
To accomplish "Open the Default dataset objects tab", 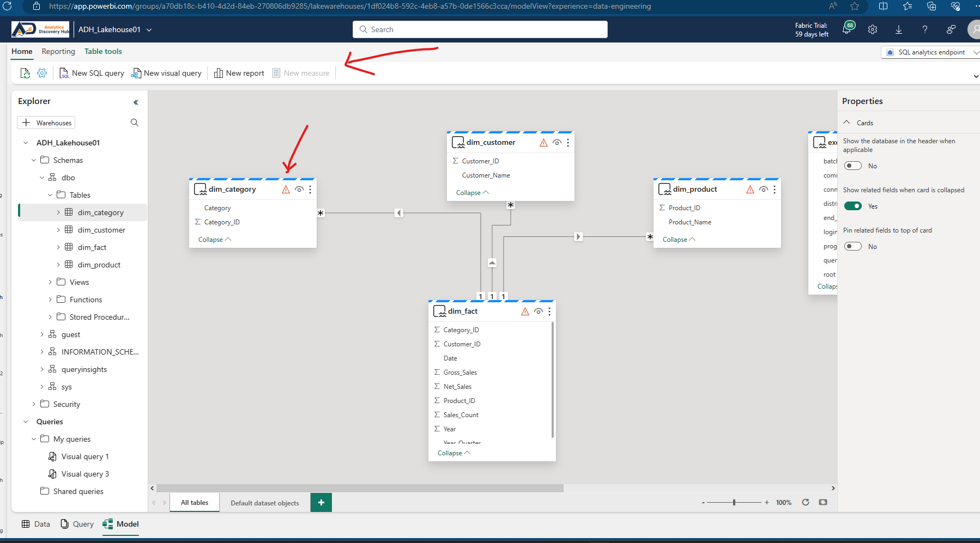I will tap(264, 502).
